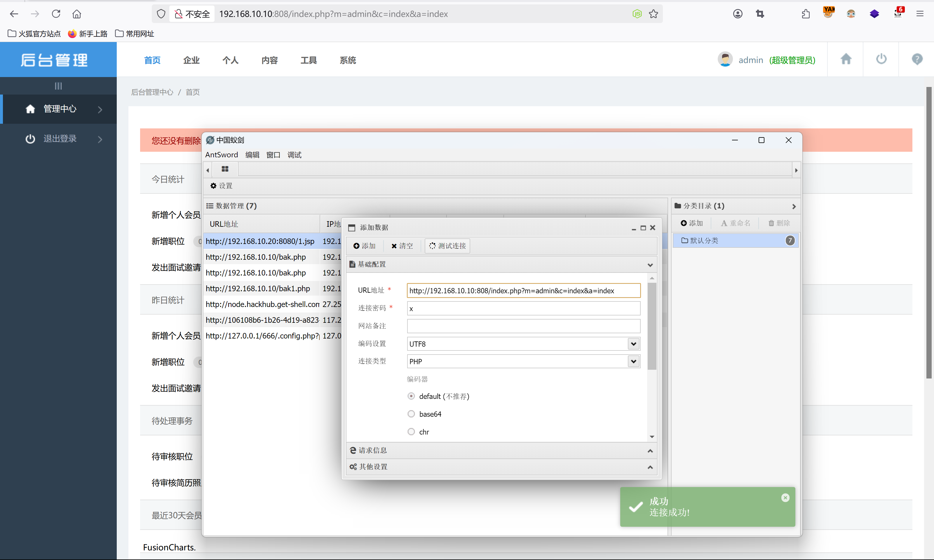Select the default (不推荐) encoder option

(x=411, y=396)
